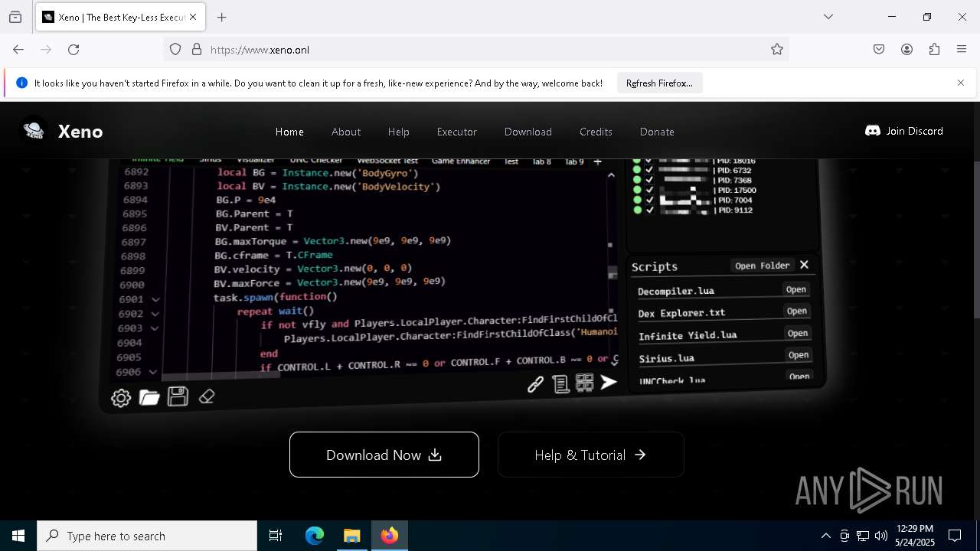Collapse code fold at line 6902
Viewport: 980px width, 551px height.
pos(155,314)
